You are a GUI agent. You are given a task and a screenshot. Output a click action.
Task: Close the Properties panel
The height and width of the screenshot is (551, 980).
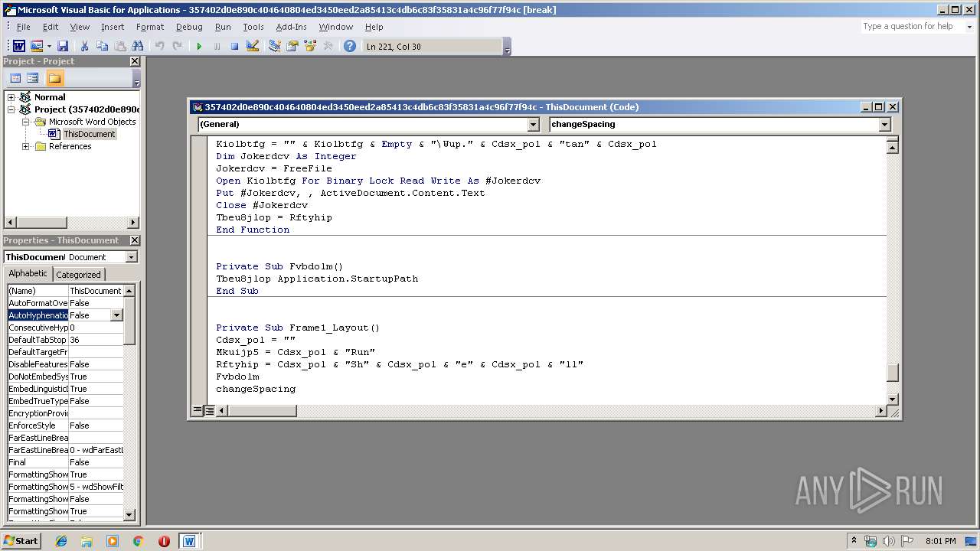[135, 240]
